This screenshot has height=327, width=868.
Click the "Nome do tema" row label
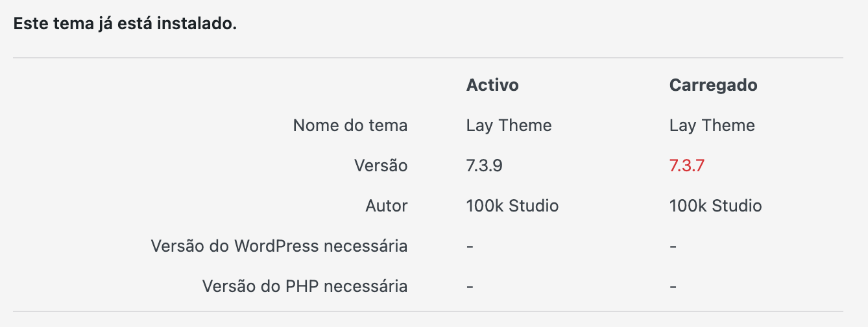click(x=350, y=125)
